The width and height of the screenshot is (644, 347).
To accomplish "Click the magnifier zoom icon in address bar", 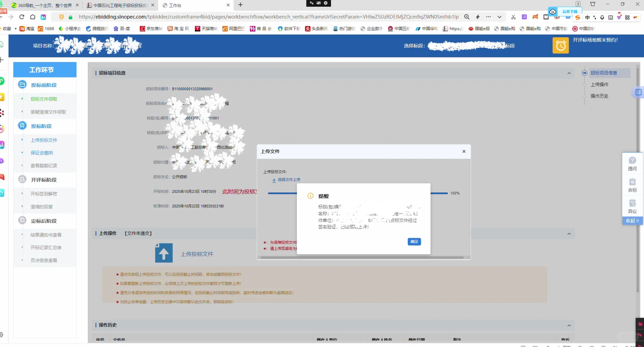I will pos(466,17).
